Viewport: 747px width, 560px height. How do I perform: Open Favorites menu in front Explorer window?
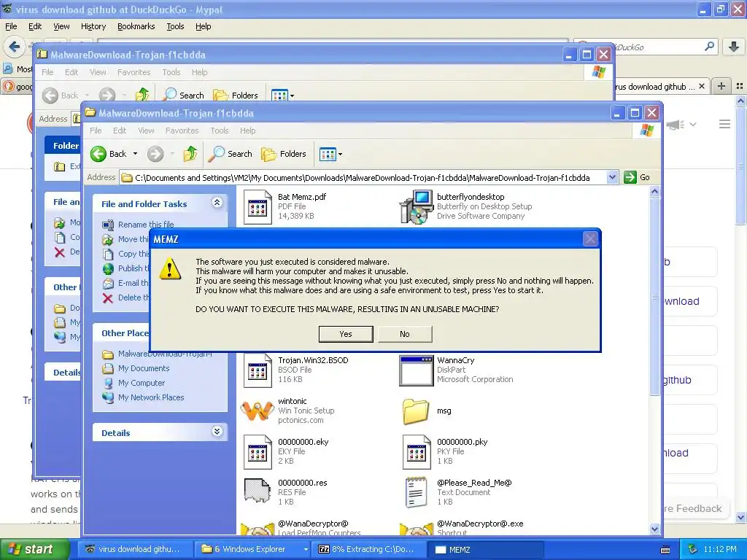click(x=182, y=131)
